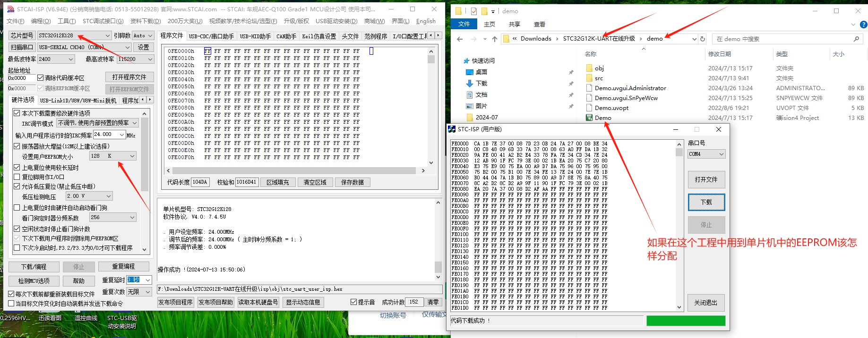Open 设置用户EEPROM大小 128 K dropdown

point(112,156)
